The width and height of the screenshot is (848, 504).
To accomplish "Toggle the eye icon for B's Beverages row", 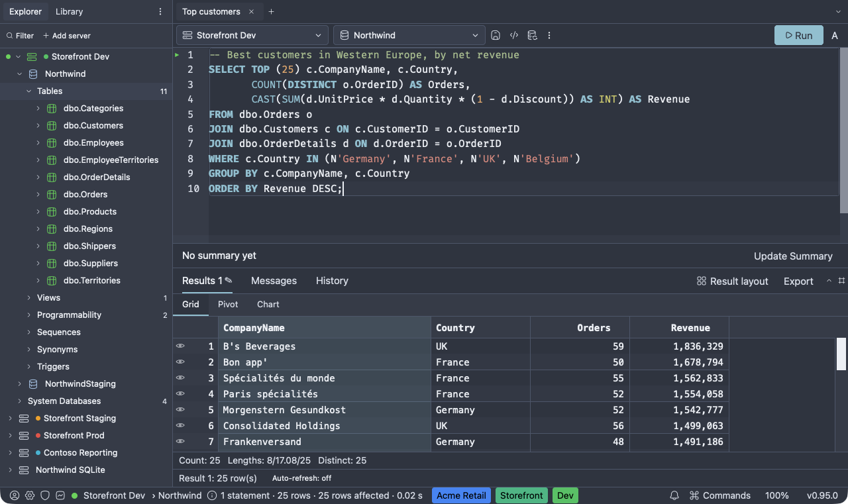I will coord(180,346).
